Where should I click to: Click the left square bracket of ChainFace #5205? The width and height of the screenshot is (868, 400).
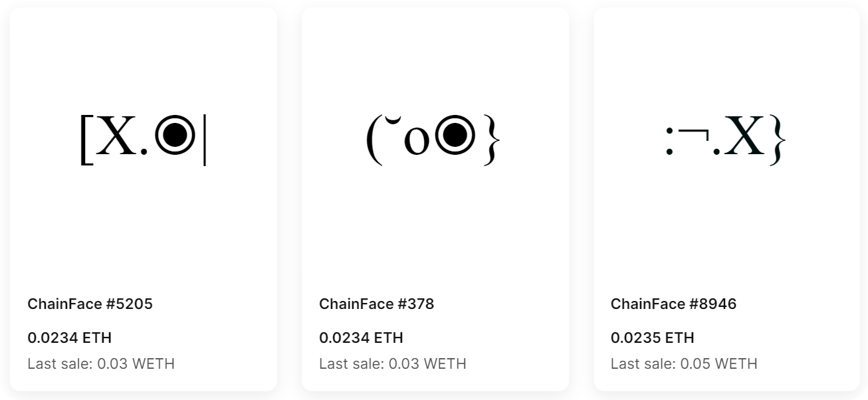(86, 140)
